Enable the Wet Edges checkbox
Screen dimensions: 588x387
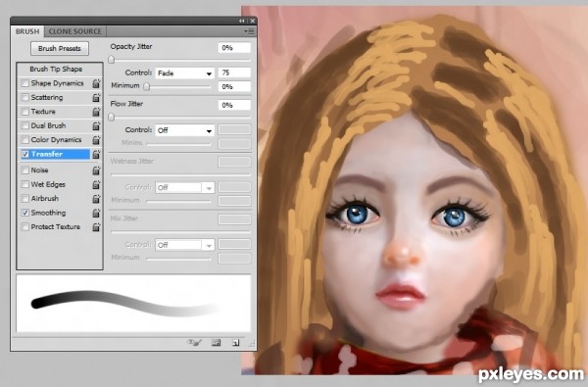tap(25, 184)
